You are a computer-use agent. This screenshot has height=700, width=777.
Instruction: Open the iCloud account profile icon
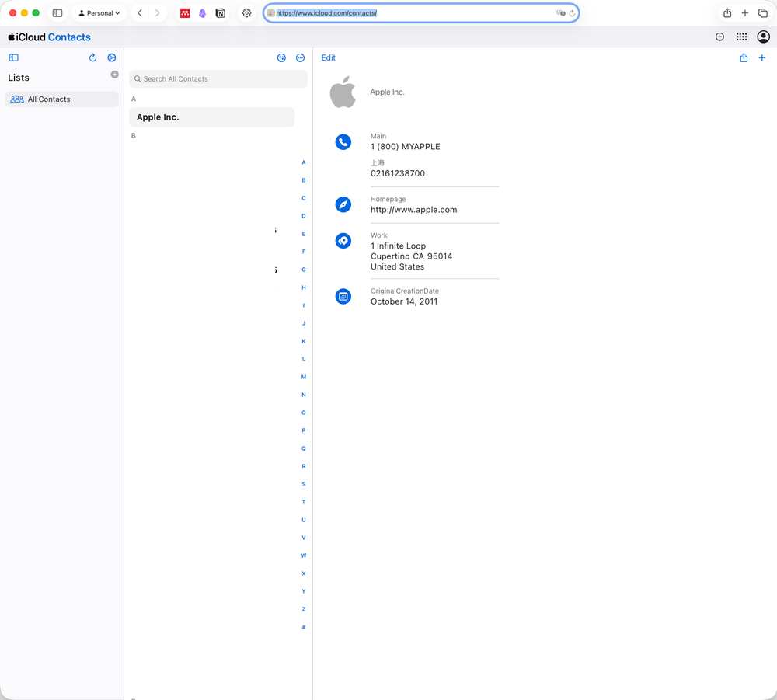(x=763, y=37)
